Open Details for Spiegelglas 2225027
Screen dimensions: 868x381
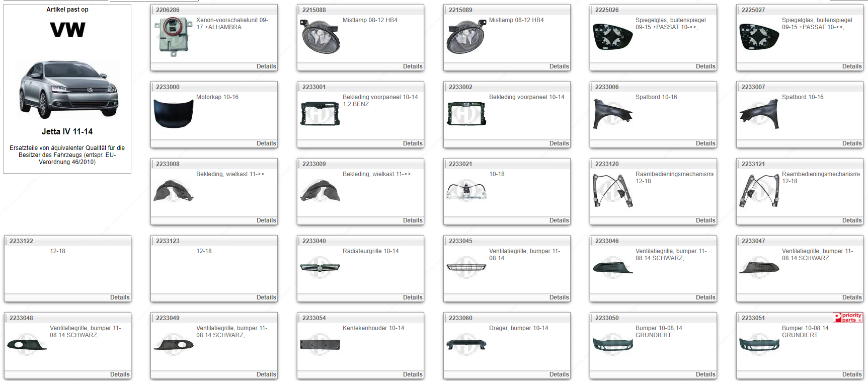851,66
